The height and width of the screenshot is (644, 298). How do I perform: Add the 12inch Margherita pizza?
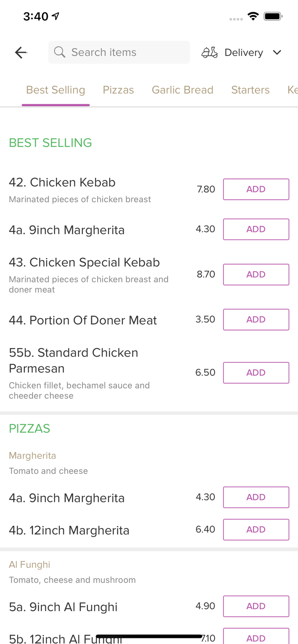tap(256, 529)
